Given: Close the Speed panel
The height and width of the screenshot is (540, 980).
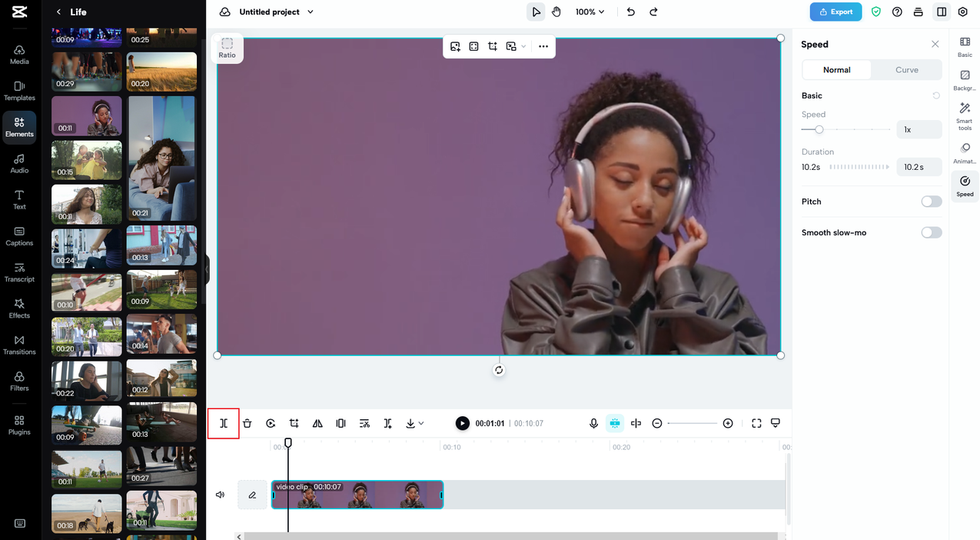Looking at the screenshot, I should (x=935, y=44).
